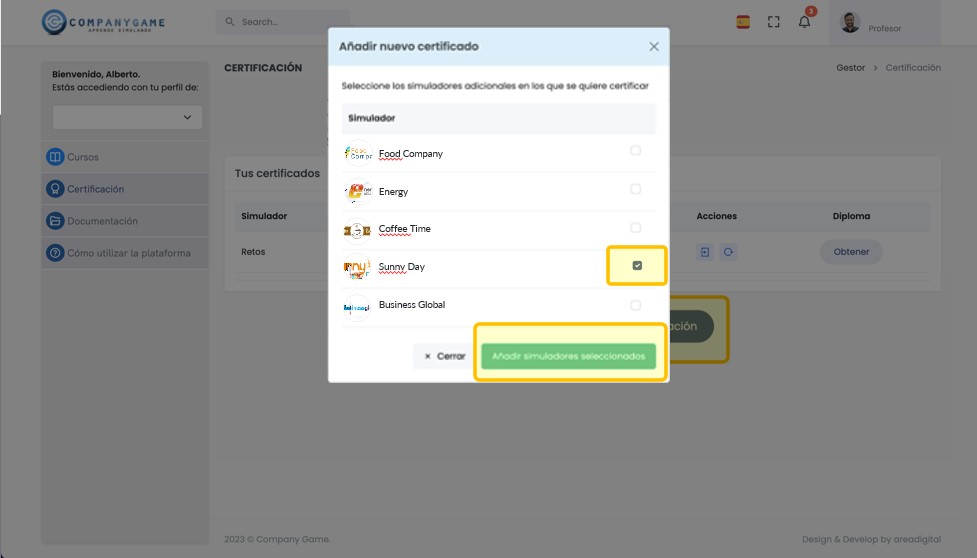Click the login action icon in Retos row
The height and width of the screenshot is (558, 977).
click(x=705, y=252)
